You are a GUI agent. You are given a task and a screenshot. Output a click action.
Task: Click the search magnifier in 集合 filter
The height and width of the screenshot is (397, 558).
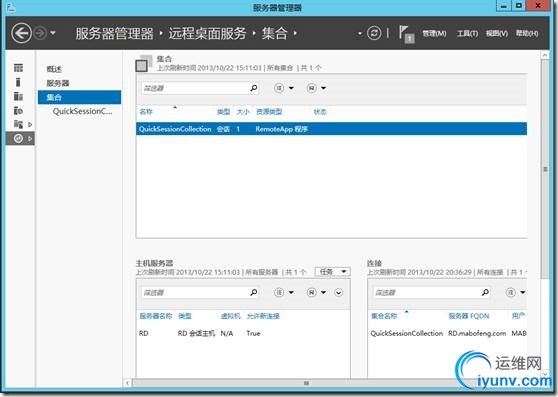254,88
